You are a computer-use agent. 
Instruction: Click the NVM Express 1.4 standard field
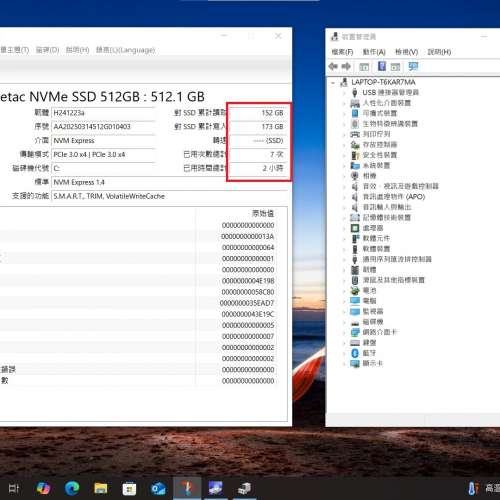tap(169, 182)
